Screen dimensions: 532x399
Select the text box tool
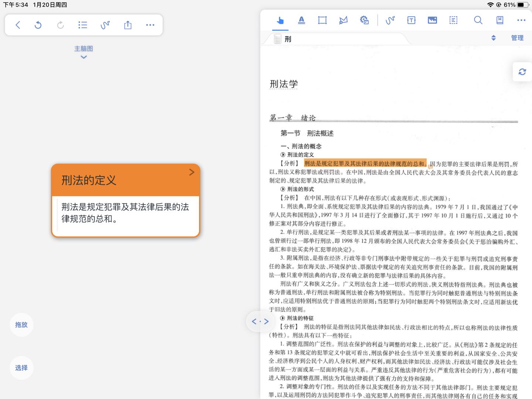coord(411,20)
